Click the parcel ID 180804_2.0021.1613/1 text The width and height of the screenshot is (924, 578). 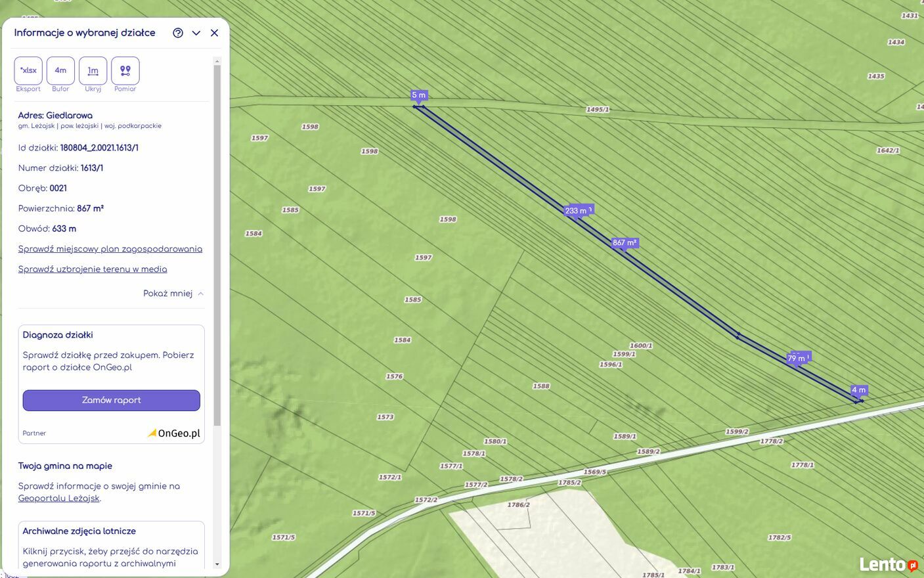pos(99,148)
